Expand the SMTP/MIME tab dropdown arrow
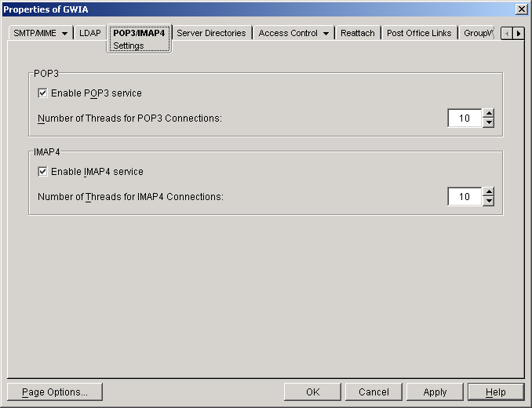Viewport: 532px width, 408px height. 64,34
